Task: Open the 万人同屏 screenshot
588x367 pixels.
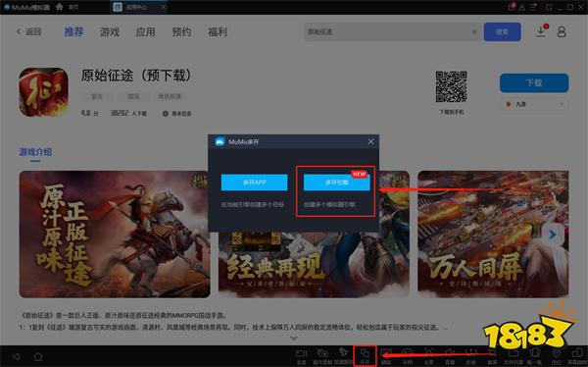Action: [493, 234]
